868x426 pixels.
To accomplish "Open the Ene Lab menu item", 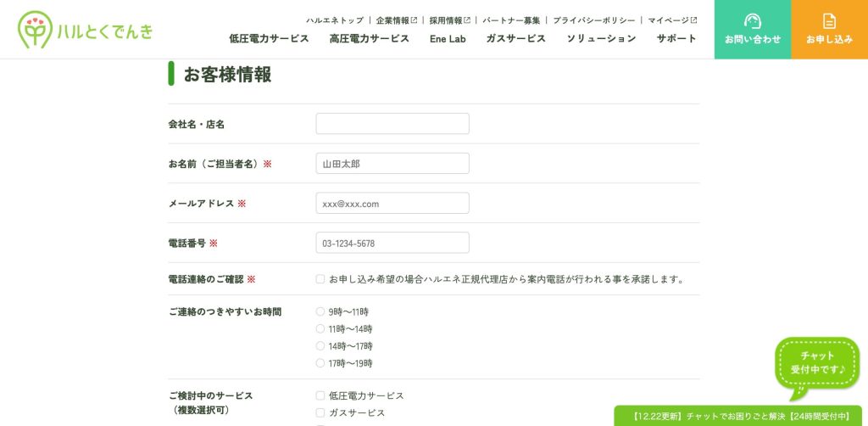I will click(448, 39).
